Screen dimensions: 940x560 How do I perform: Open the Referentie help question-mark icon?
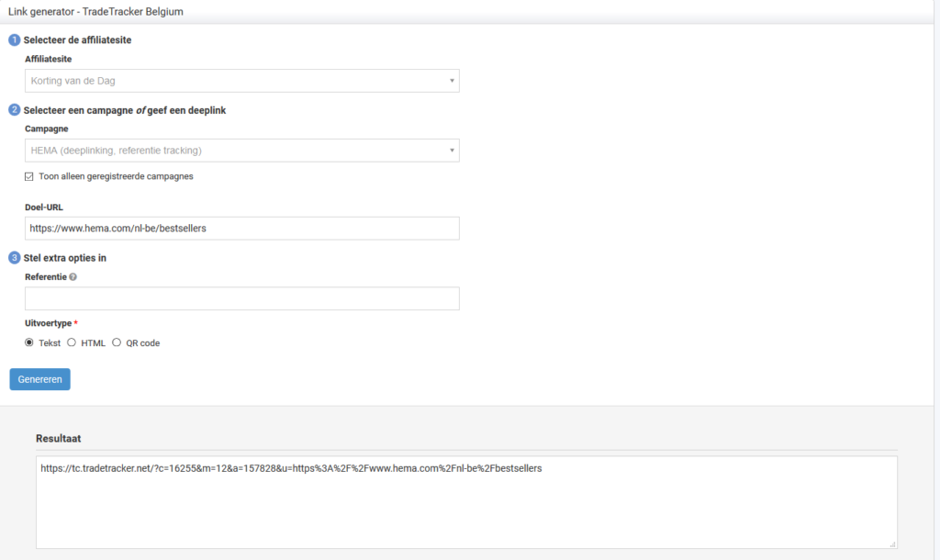[x=73, y=276]
